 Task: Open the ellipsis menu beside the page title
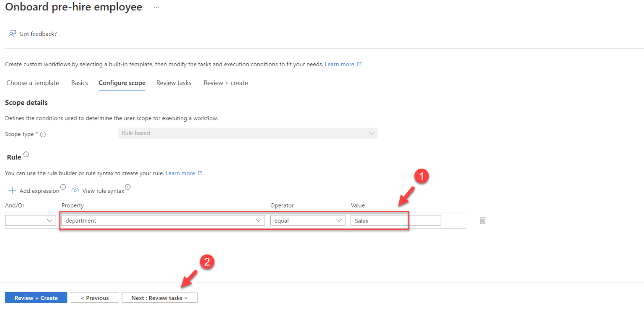pyautogui.click(x=156, y=8)
